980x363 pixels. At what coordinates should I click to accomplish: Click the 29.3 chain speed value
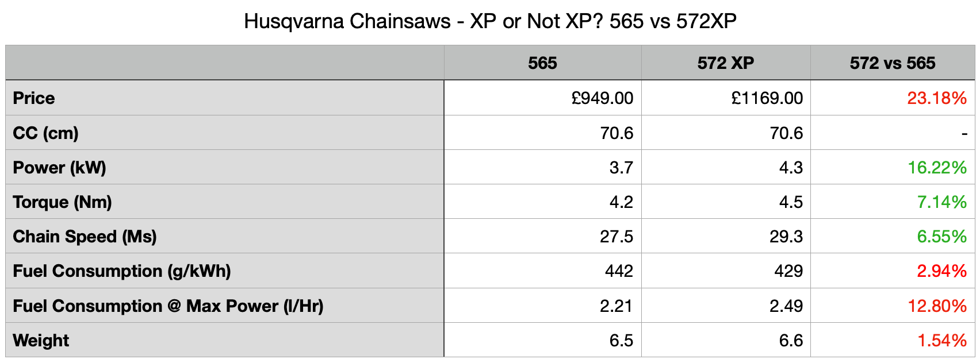pos(786,237)
